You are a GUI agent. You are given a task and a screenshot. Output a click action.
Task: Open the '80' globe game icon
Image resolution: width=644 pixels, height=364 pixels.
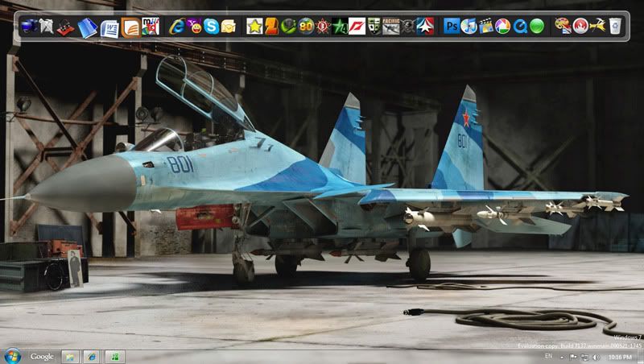pyautogui.click(x=306, y=27)
